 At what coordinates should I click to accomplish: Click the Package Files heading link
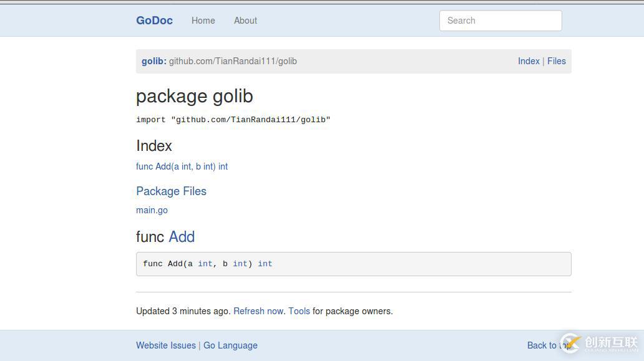pos(171,191)
